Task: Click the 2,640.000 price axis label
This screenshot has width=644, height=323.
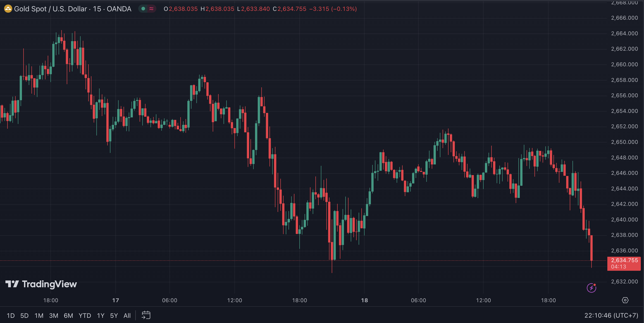Action: (x=624, y=219)
